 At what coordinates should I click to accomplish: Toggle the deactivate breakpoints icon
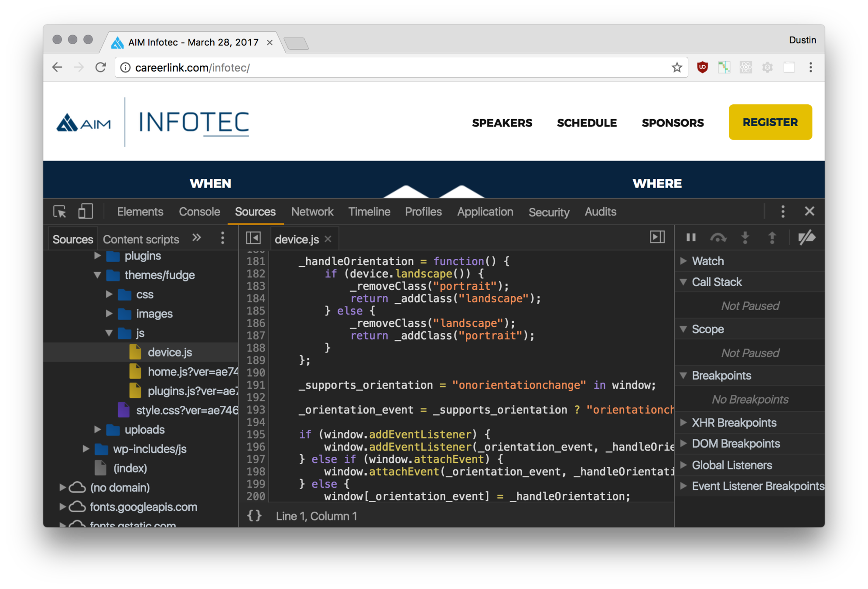[x=806, y=238]
